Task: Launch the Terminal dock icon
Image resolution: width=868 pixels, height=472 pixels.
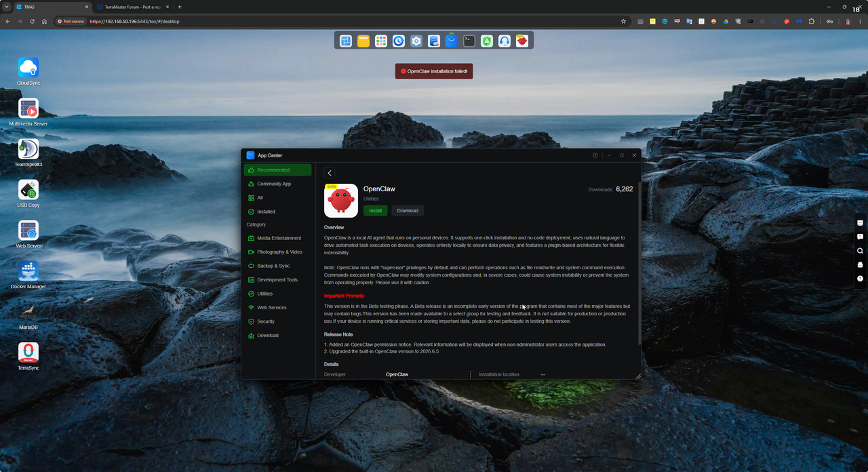Action: [469, 41]
